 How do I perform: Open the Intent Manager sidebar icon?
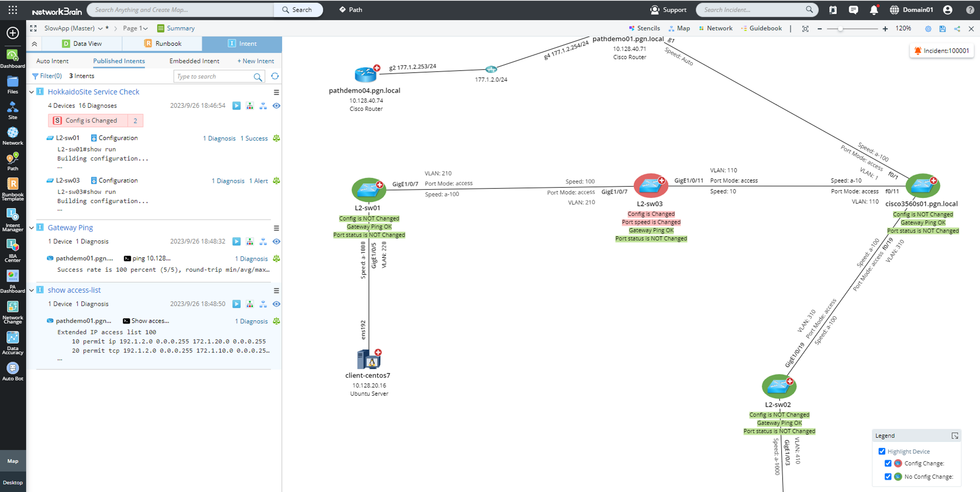tap(13, 220)
